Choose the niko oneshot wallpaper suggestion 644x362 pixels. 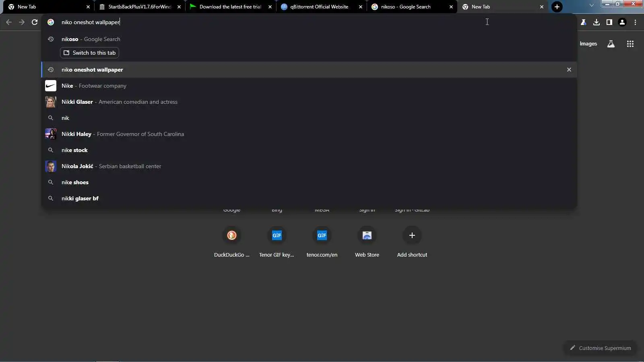click(x=309, y=70)
